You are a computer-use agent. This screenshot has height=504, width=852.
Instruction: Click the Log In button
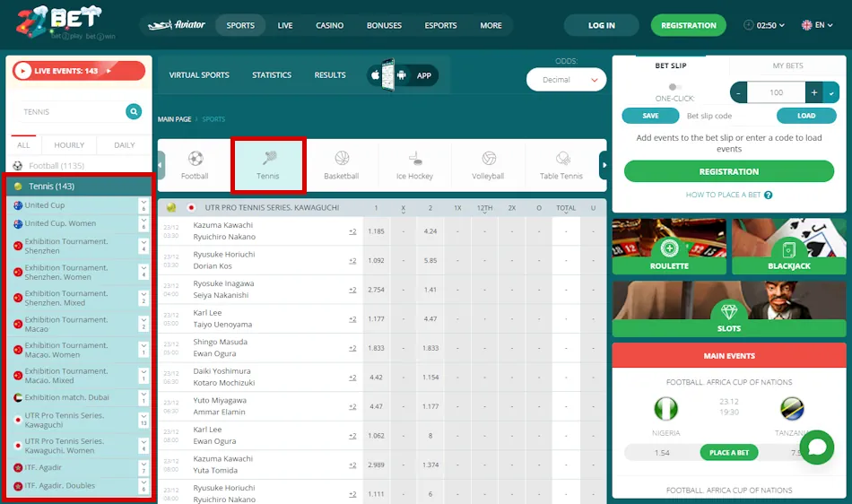[602, 25]
